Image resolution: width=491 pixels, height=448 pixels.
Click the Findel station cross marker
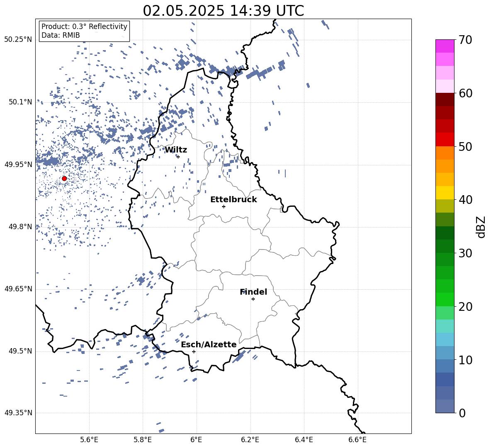point(253,299)
